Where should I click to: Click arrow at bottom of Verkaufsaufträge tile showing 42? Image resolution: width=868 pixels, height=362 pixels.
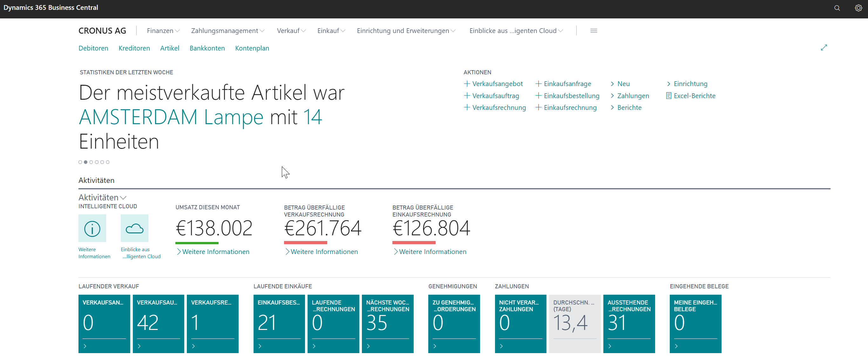coord(139,346)
